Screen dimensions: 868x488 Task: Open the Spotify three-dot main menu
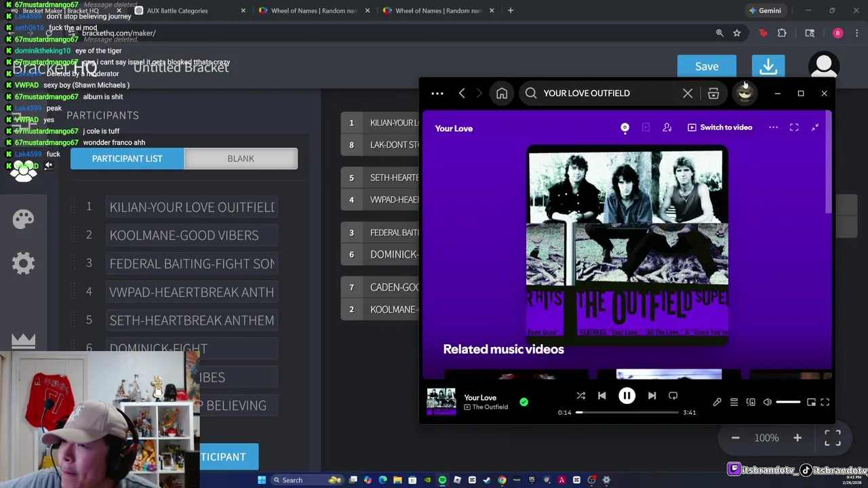click(437, 94)
